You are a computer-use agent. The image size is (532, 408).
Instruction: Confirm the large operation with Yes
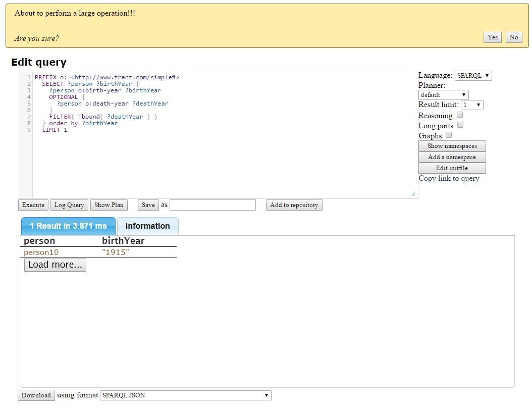493,37
